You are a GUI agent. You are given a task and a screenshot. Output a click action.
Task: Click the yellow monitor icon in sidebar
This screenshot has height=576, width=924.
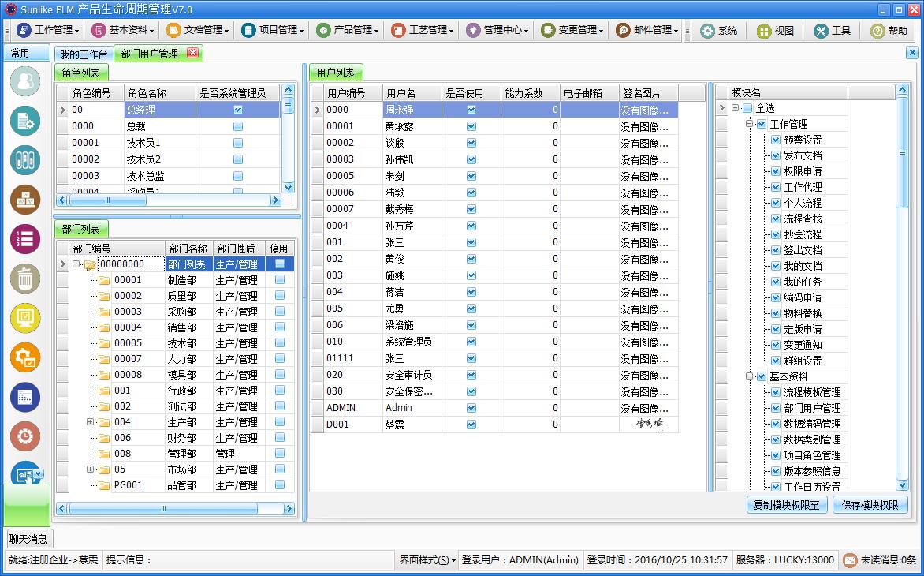click(x=26, y=317)
